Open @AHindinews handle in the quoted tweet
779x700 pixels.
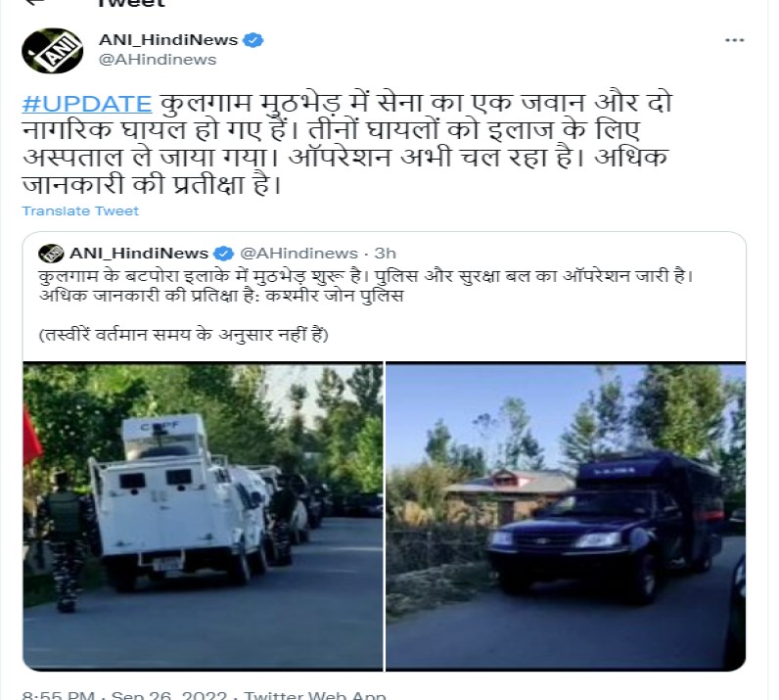(299, 253)
